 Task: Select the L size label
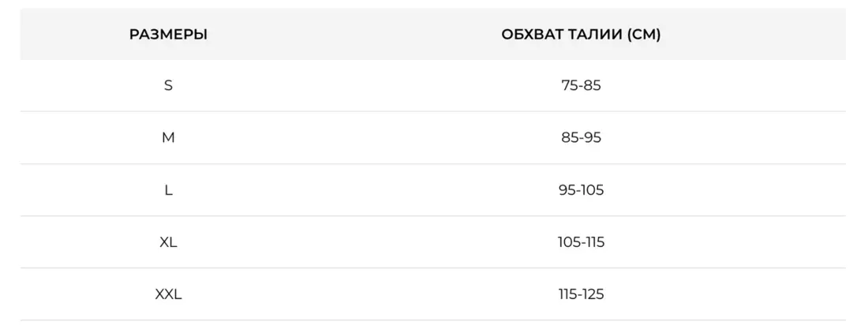168,190
